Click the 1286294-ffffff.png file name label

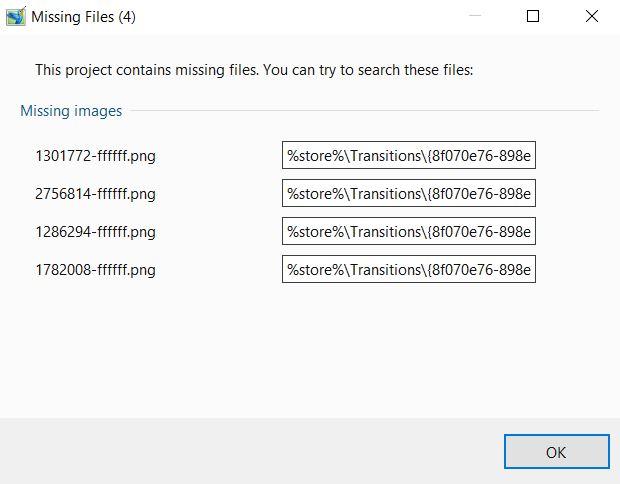coord(95,232)
